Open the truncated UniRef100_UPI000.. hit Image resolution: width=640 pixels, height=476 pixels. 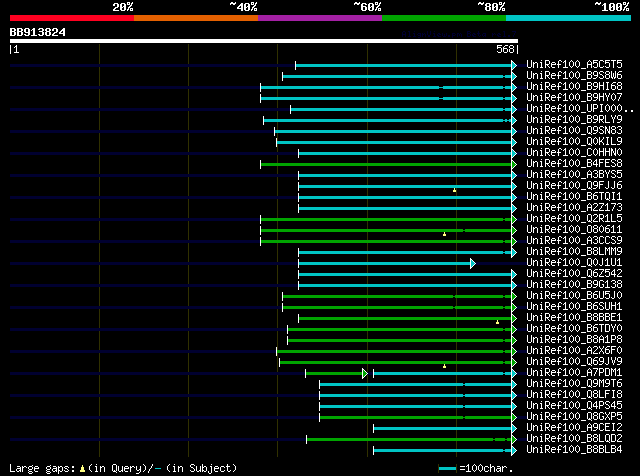click(x=580, y=109)
